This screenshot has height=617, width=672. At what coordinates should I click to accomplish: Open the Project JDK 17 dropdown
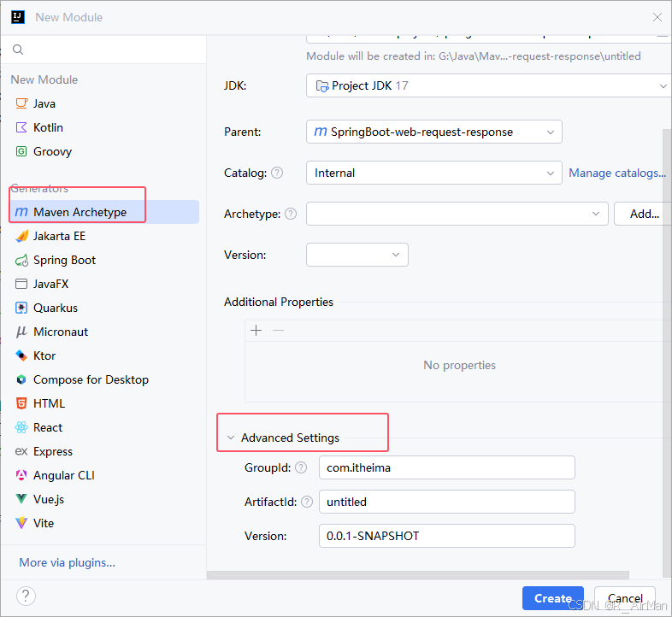click(x=488, y=85)
